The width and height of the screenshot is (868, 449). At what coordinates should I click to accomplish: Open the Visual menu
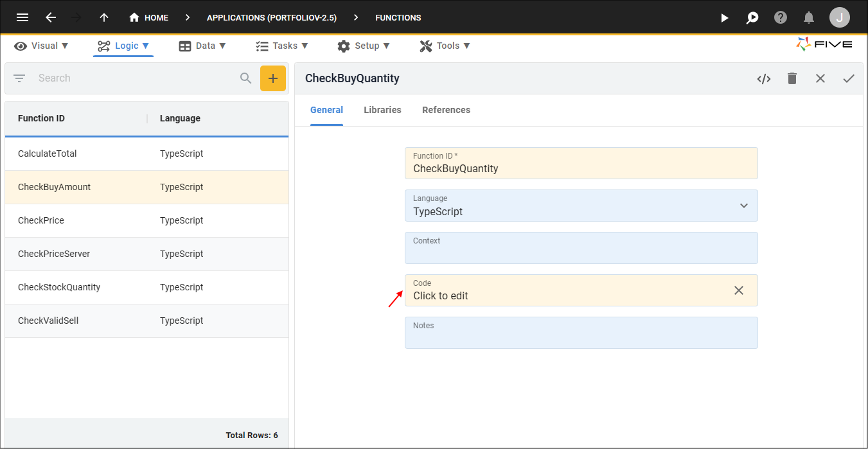[x=42, y=46]
